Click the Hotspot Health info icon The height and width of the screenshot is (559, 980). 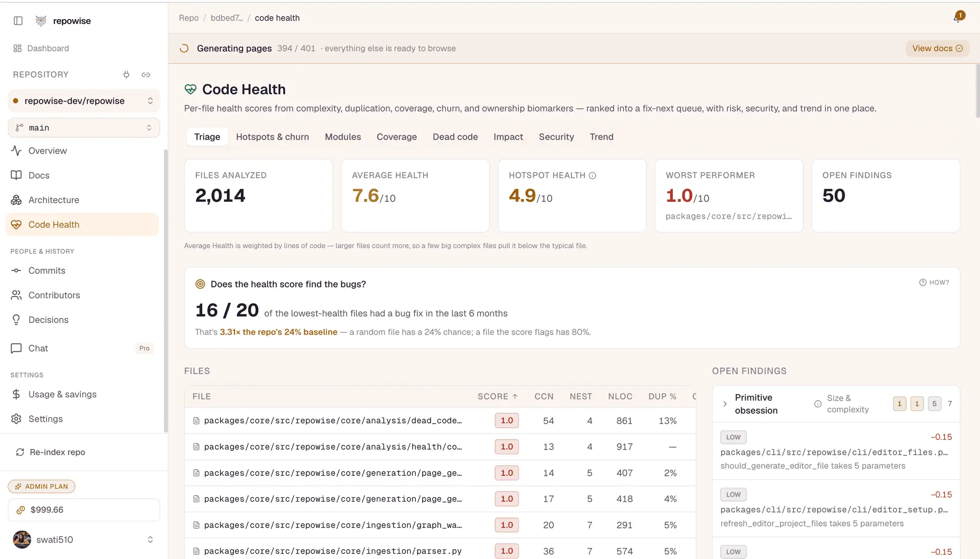click(x=592, y=175)
